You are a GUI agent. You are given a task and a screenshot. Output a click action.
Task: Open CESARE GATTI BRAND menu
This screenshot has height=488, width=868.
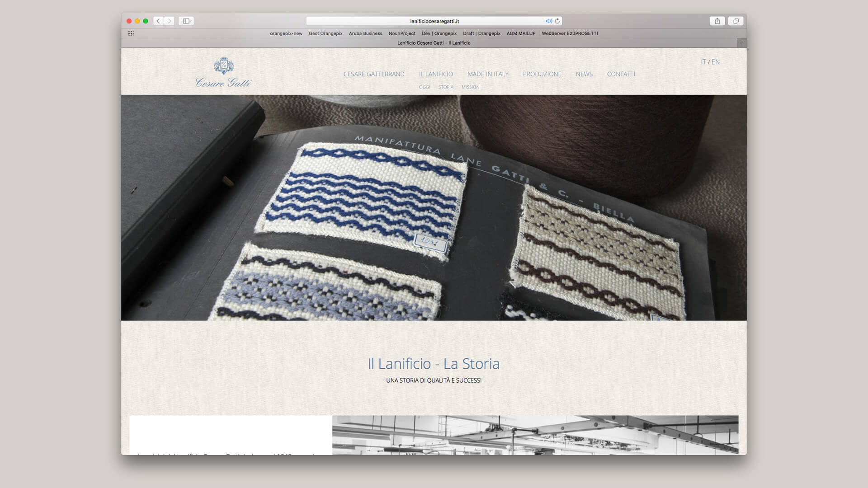pyautogui.click(x=374, y=74)
